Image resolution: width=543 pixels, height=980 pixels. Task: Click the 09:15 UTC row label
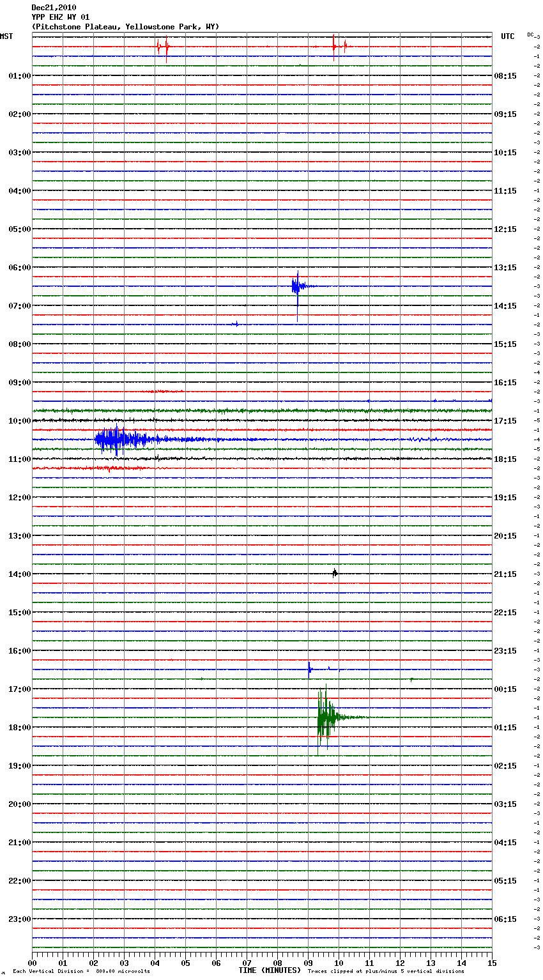[505, 114]
